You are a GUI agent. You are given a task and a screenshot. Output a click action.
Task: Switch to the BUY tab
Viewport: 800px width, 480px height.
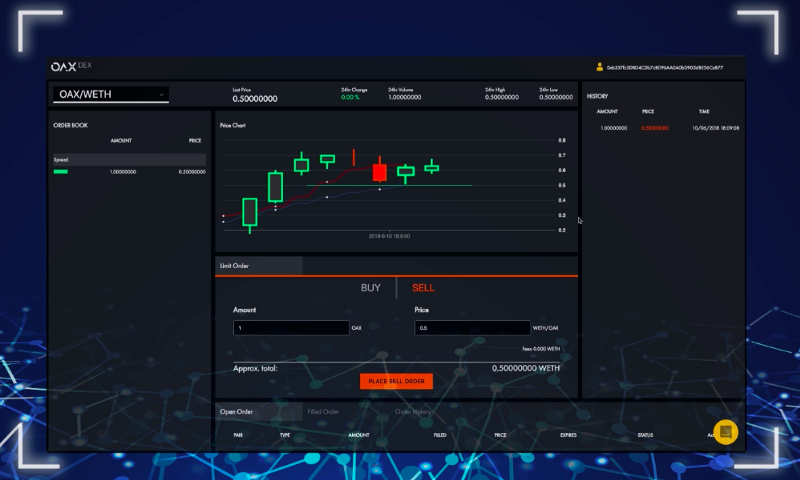(370, 288)
